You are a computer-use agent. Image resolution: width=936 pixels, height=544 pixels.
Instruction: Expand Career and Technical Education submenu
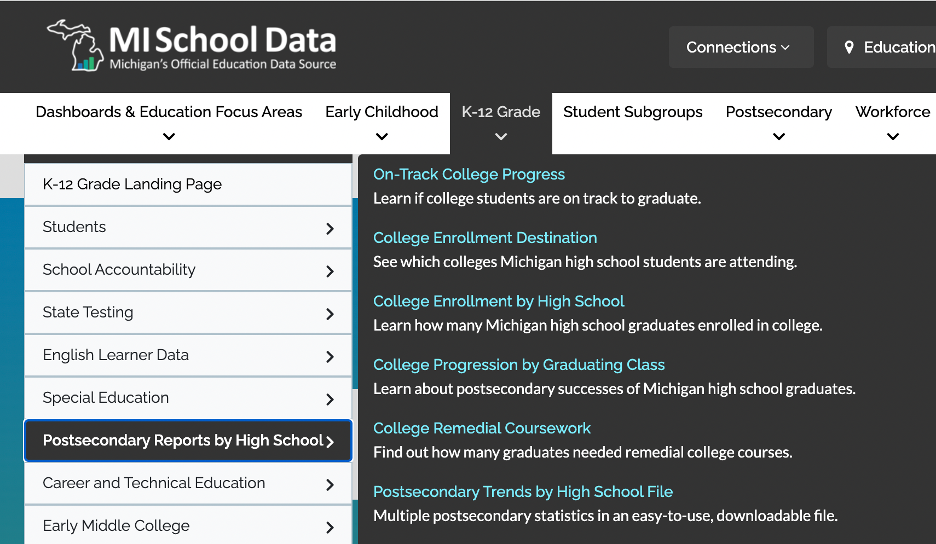point(188,483)
